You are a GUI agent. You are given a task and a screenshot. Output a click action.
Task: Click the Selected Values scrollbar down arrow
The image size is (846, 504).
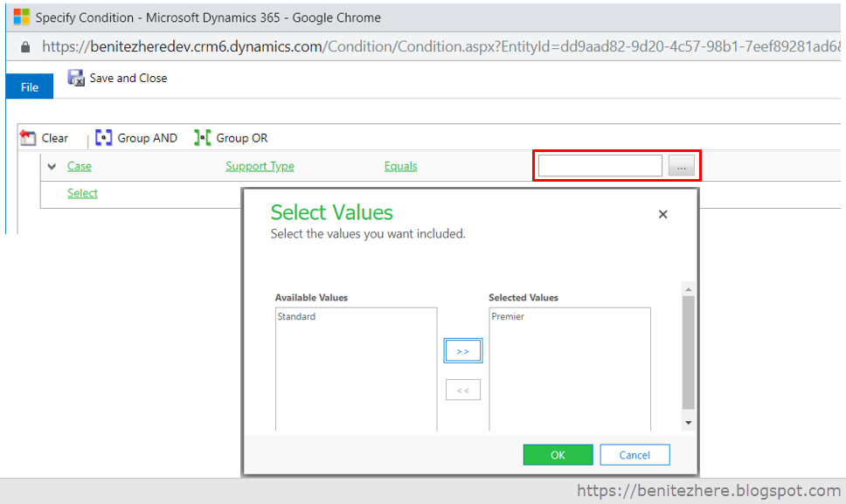[x=688, y=422]
